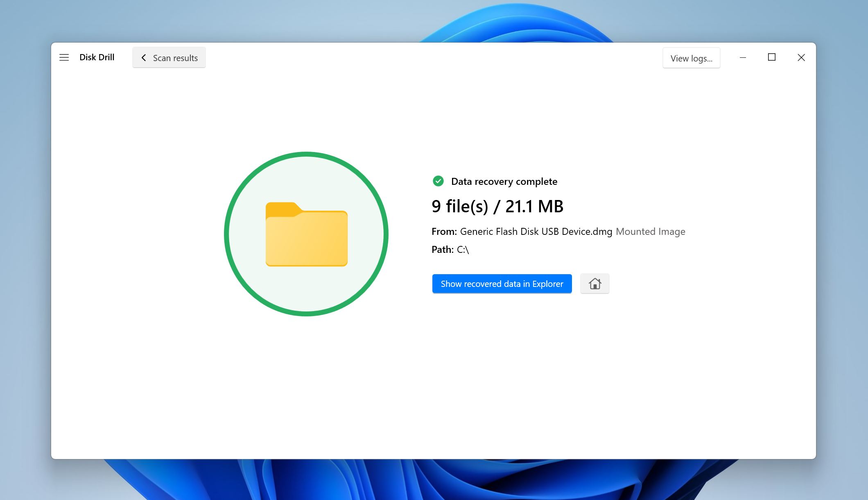Expand the Mounted Image details
868x500 pixels.
pos(651,232)
